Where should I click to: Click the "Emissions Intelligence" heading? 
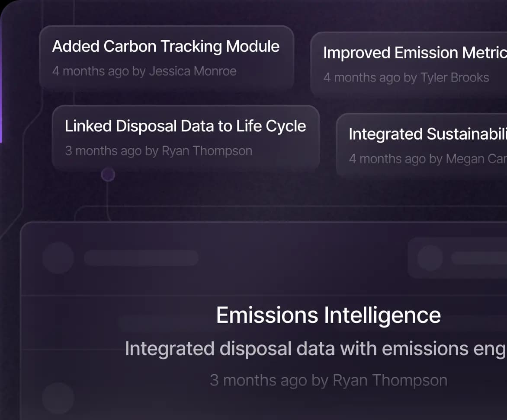328,315
